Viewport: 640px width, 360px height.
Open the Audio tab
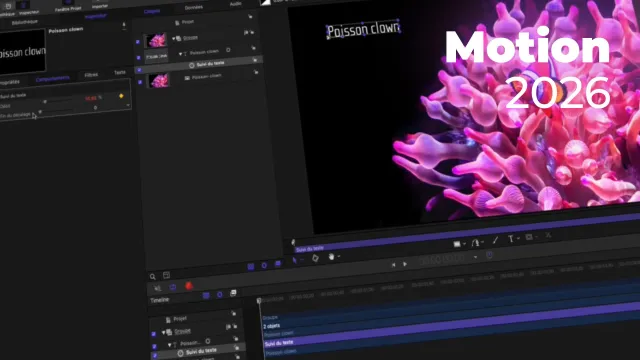236,4
